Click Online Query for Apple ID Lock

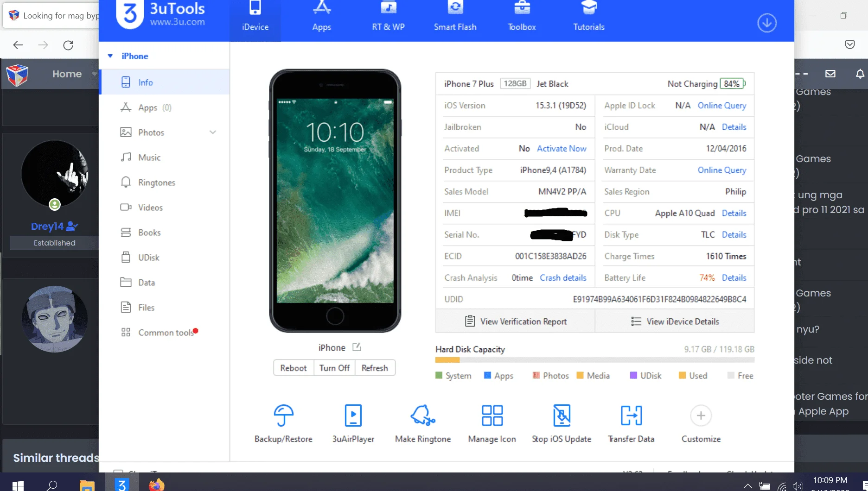pos(722,106)
